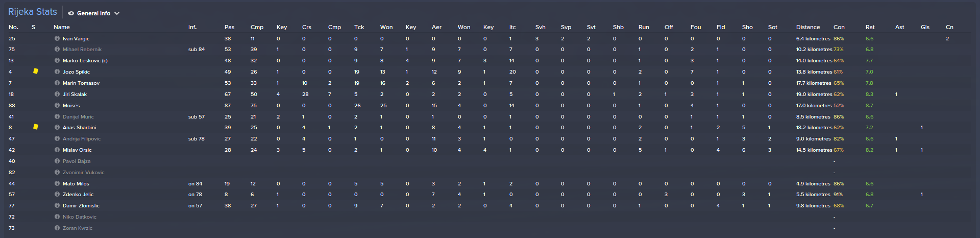
Task: Open Marin Tomasov player profile
Action: (x=81, y=83)
